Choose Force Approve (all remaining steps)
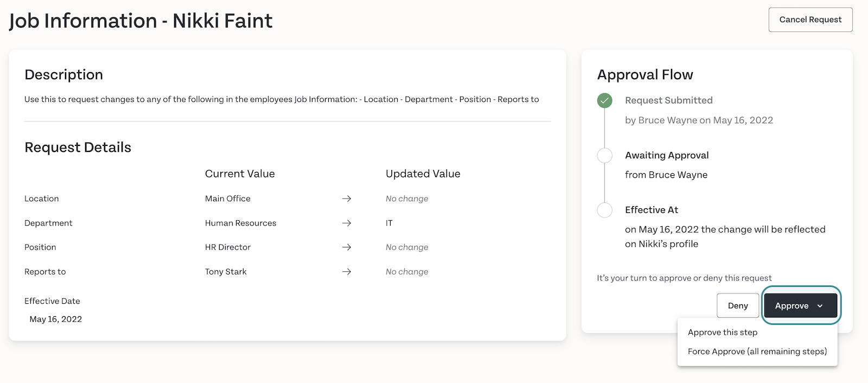 (x=757, y=351)
